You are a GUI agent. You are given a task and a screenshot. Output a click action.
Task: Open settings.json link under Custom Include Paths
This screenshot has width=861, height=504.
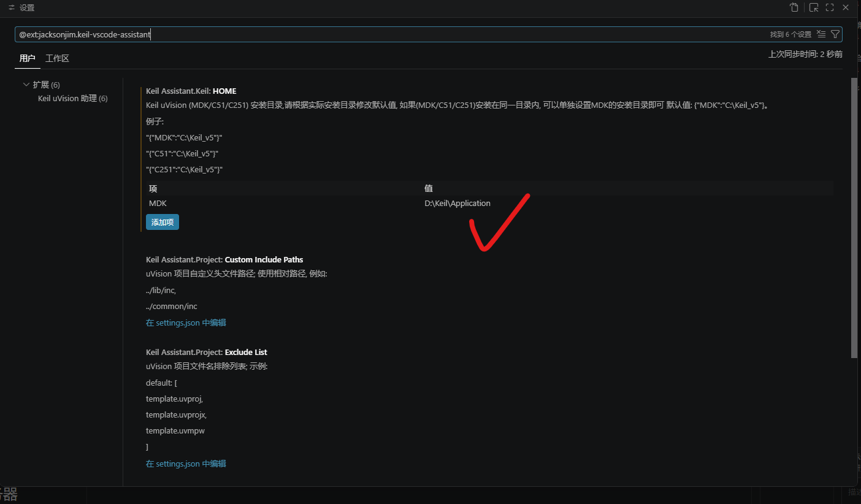pyautogui.click(x=186, y=323)
